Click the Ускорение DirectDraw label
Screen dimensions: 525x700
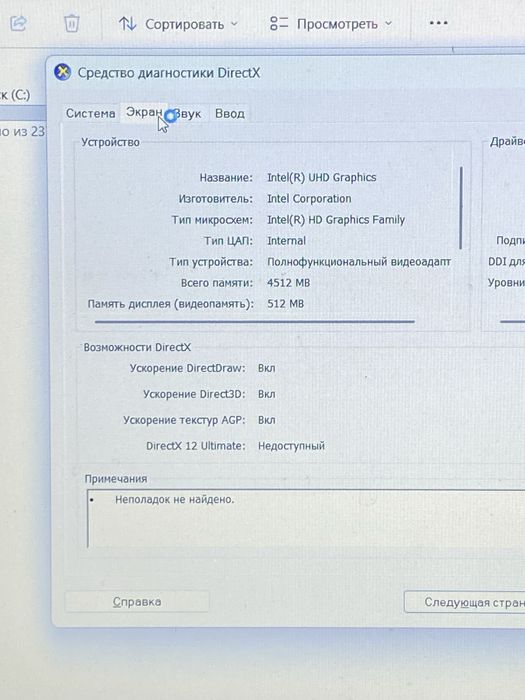click(188, 368)
